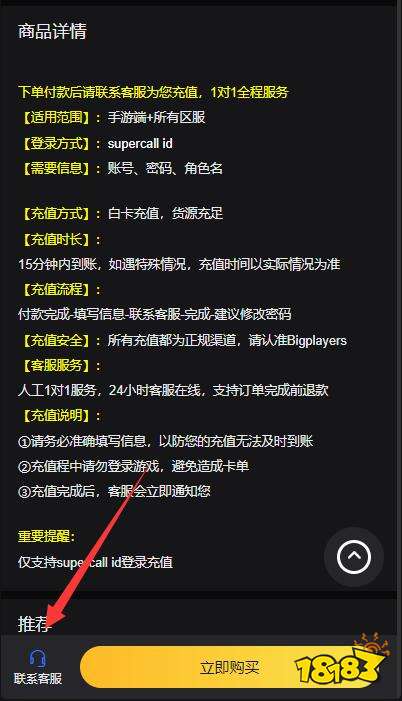The height and width of the screenshot is (701, 402).
Task: Click the 账号、密码、角色名 required info text
Action: tap(165, 169)
